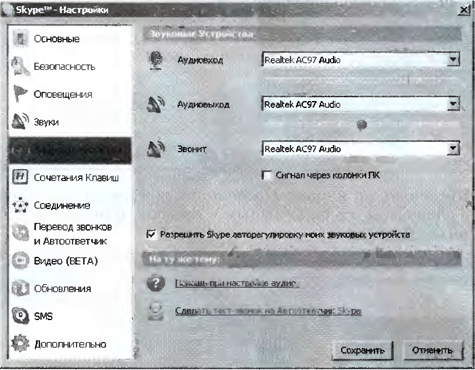Expand the Аудиовход device dropdown
The width and height of the screenshot is (475, 370).
pos(453,60)
